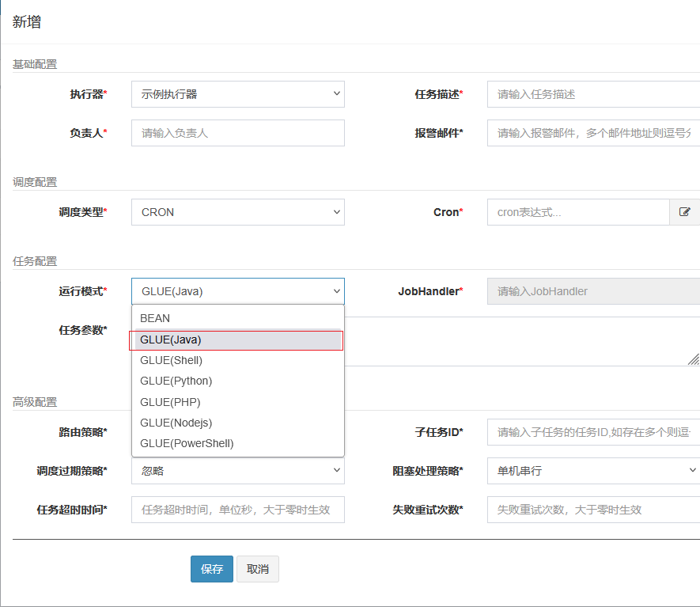Collapse the 运行模式 dropdown showing GLUE(Java)

(x=238, y=291)
